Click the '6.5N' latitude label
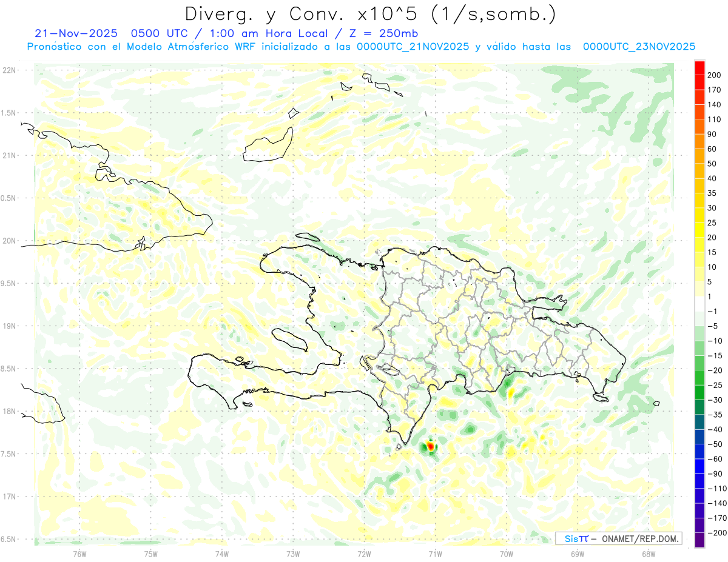 8,539
